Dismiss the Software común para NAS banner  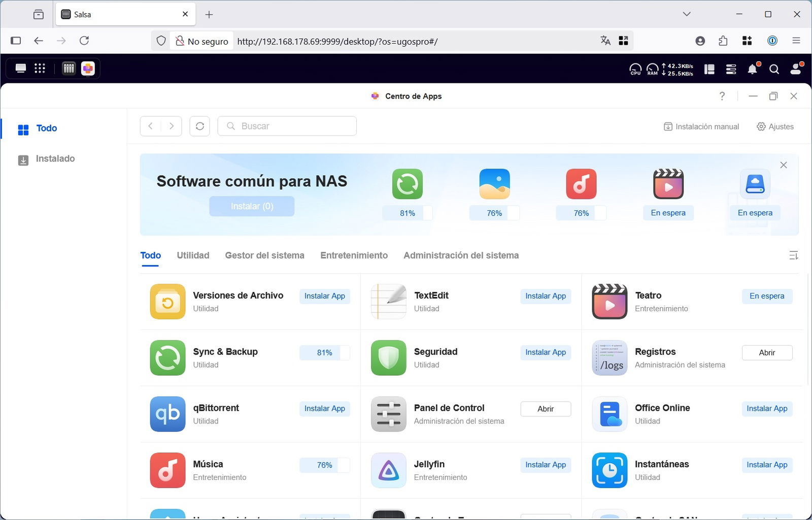pyautogui.click(x=783, y=165)
